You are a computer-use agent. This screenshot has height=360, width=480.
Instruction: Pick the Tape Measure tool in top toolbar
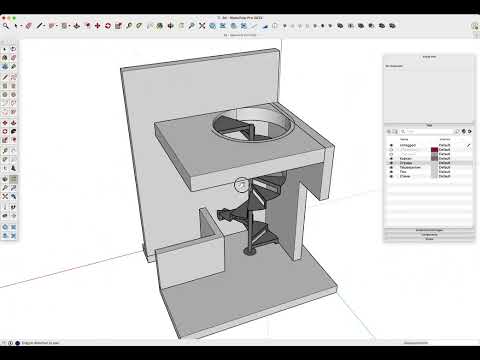[129, 26]
